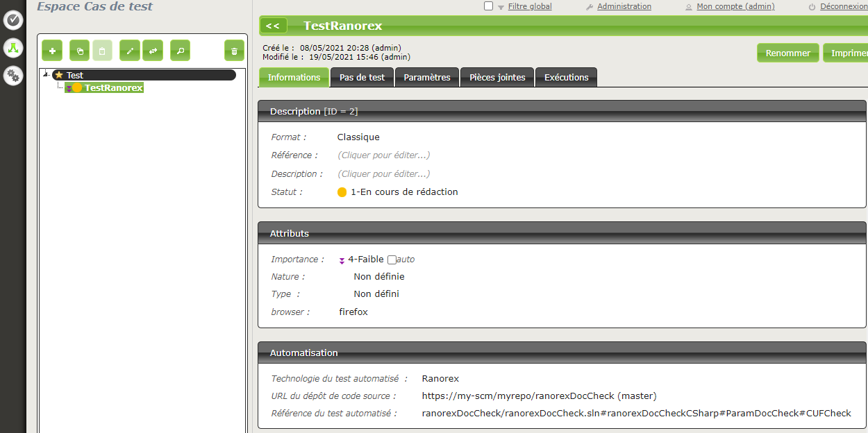The image size is (868, 433).
Task: Collapse the panel with << button
Action: (273, 26)
